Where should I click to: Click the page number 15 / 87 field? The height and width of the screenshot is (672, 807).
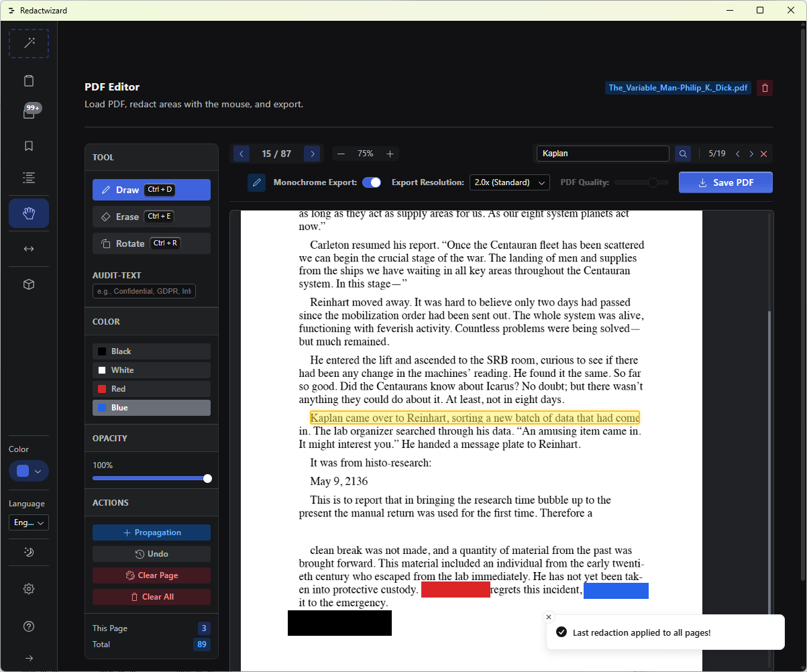point(276,154)
